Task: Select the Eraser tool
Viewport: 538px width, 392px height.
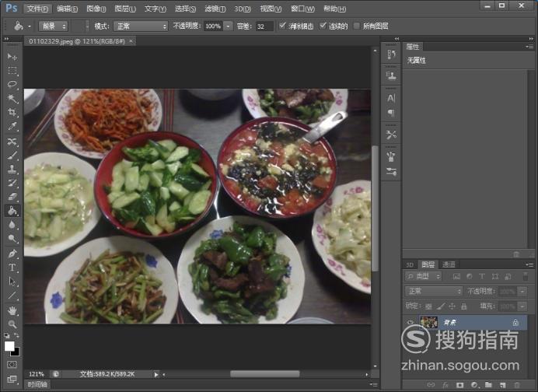Action: tap(12, 196)
